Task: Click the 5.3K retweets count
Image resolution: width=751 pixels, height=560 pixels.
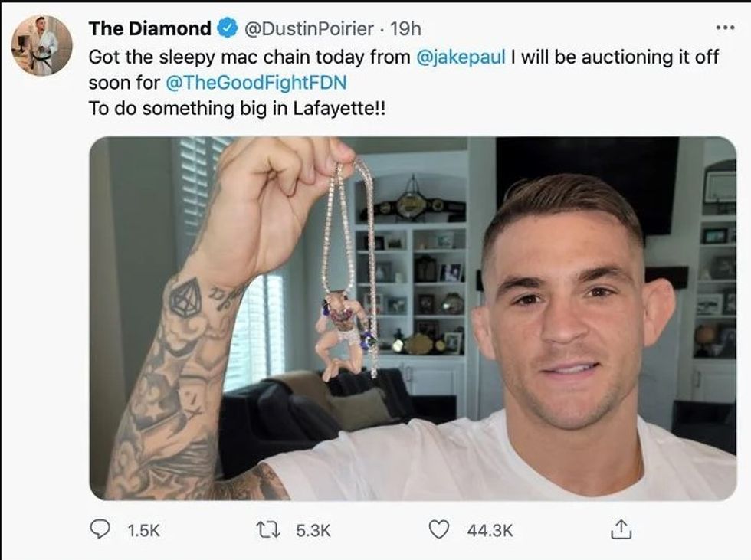Action: pos(312,530)
